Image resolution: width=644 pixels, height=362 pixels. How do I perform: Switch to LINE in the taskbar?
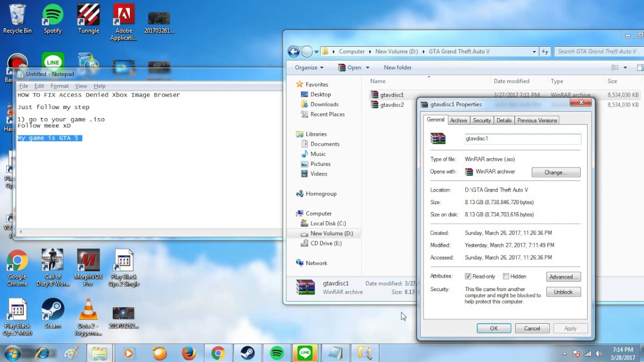point(305,353)
